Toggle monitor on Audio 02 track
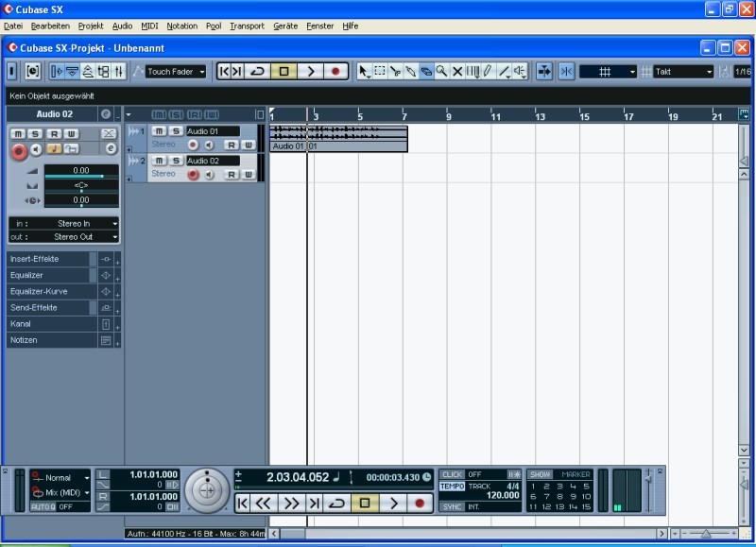Viewport: 756px width, 547px height. point(209,175)
